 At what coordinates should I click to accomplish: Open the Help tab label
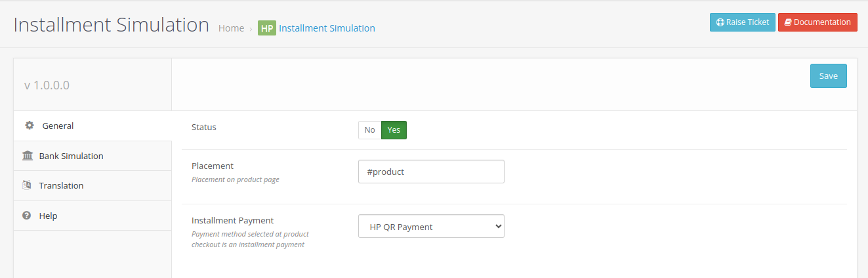click(x=48, y=216)
